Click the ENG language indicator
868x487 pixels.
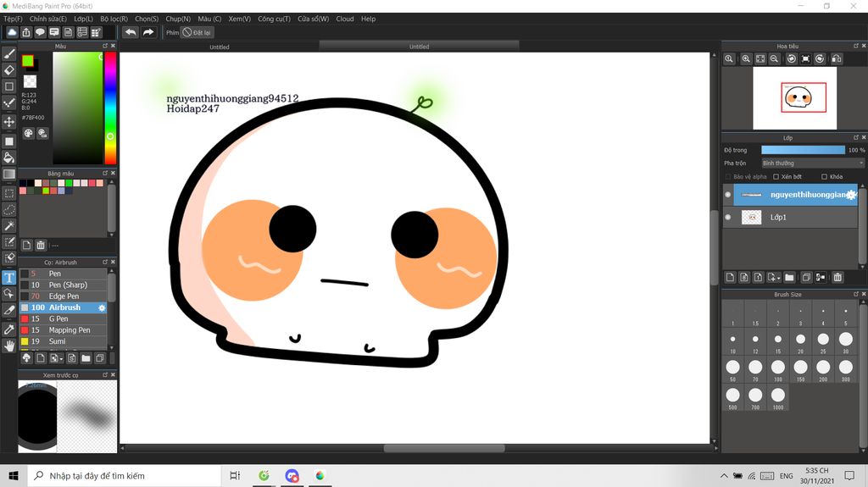[786, 476]
